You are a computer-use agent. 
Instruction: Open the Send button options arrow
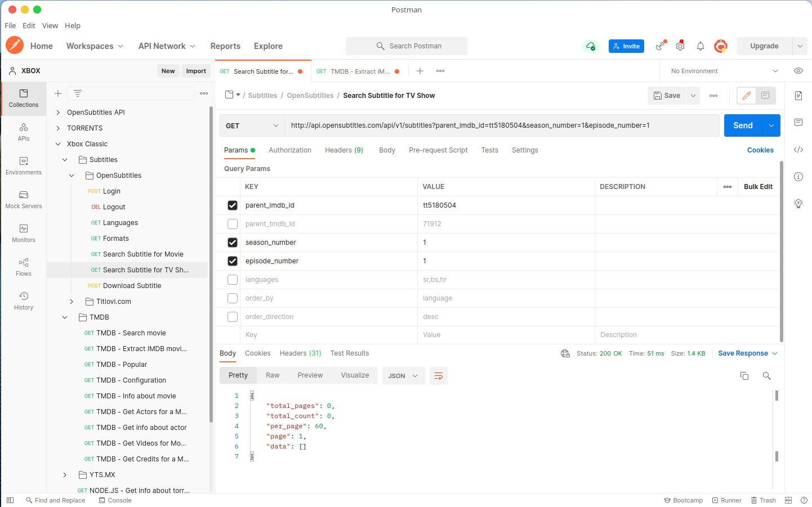point(771,125)
